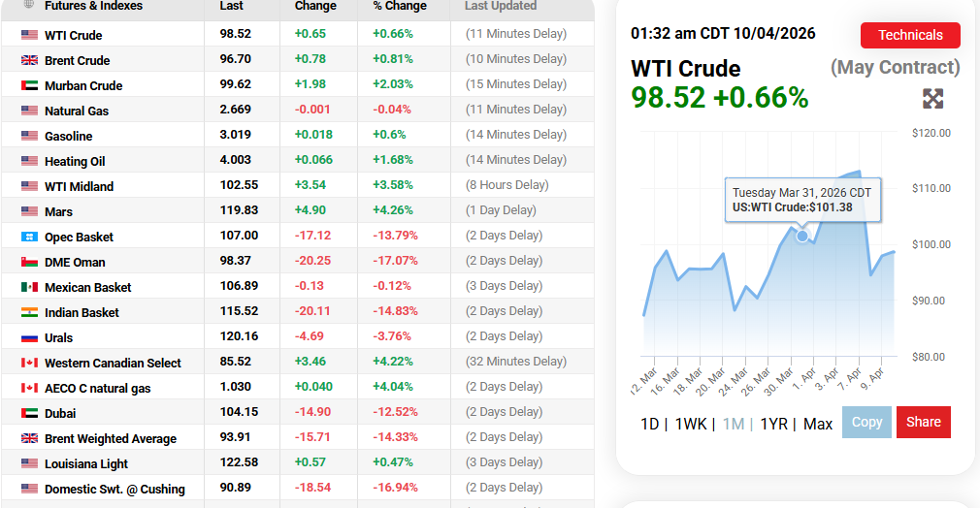This screenshot has width=980, height=508.
Task: Open the Heating Oil link
Action: (x=75, y=161)
